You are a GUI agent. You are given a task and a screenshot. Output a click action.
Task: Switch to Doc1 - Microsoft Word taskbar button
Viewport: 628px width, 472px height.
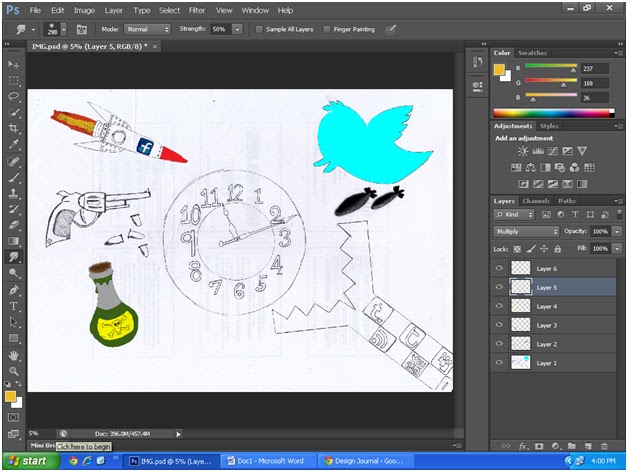pos(269,461)
